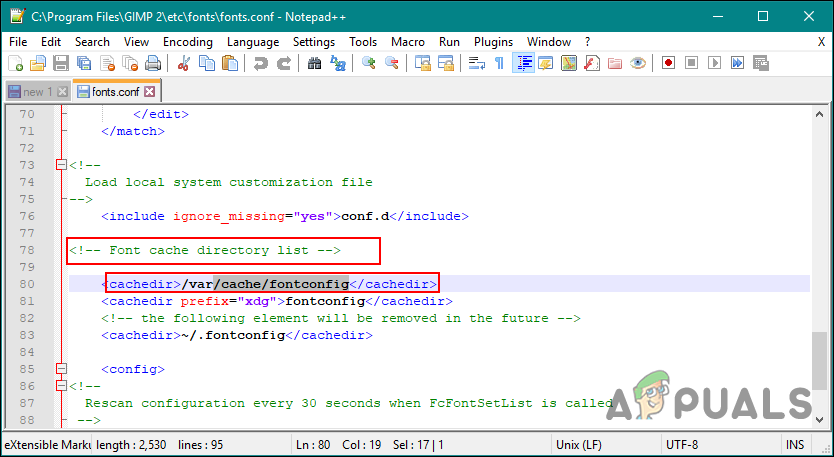This screenshot has height=457, width=834.
Task: Open the Function List icon
Action: tap(592, 63)
